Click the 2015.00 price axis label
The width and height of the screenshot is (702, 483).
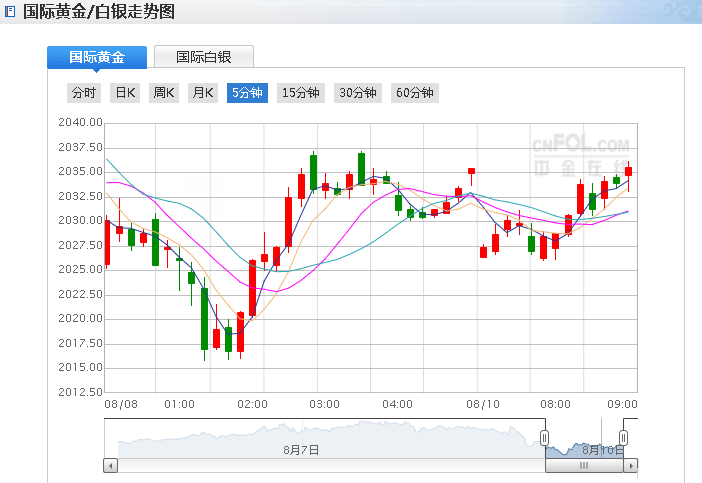tap(81, 368)
